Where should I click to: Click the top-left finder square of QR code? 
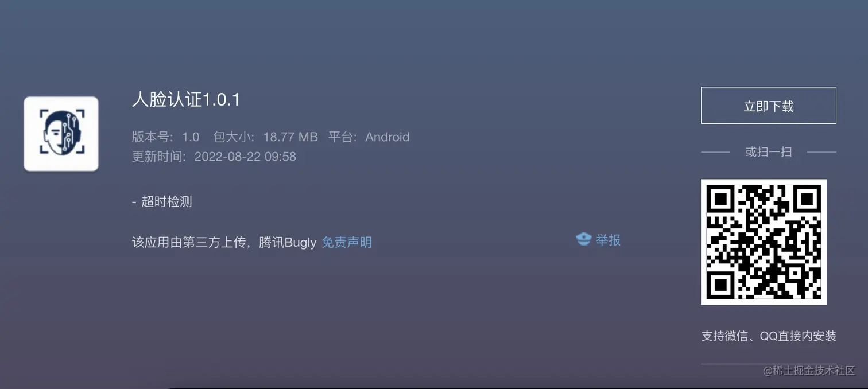coord(720,199)
